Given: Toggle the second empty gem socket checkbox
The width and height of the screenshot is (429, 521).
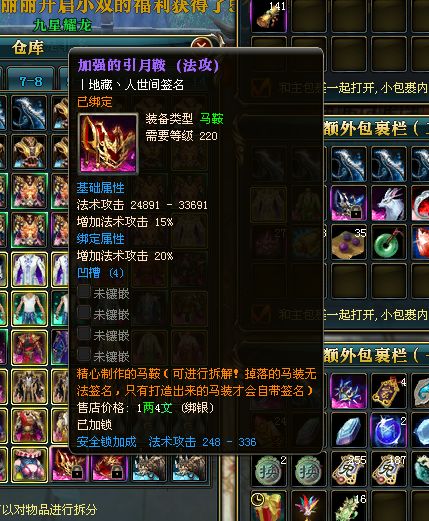Looking at the screenshot, I should pyautogui.click(x=83, y=313).
